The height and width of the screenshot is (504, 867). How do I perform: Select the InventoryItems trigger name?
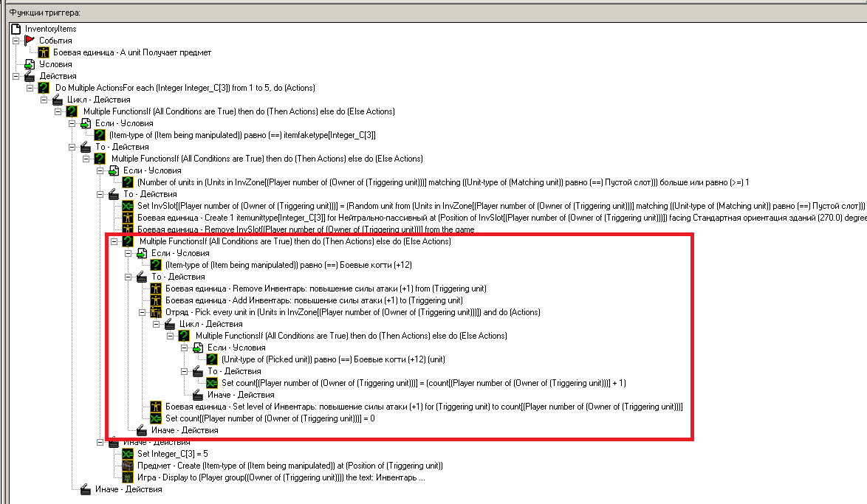[x=51, y=29]
